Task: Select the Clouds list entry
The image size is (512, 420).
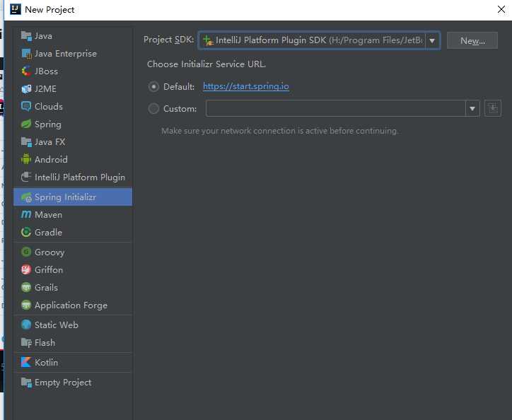Action: pos(73,106)
